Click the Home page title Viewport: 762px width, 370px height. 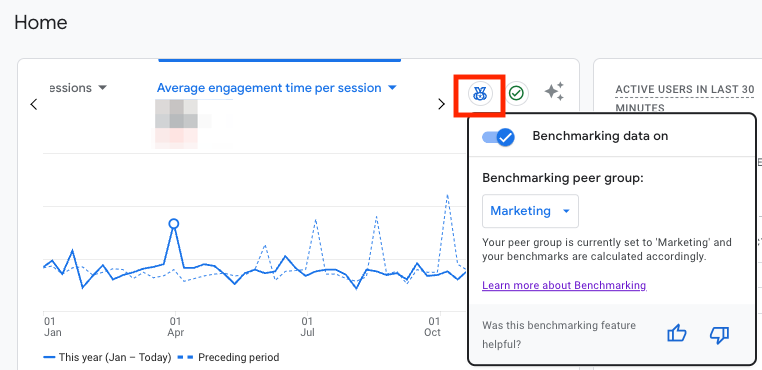click(x=41, y=22)
